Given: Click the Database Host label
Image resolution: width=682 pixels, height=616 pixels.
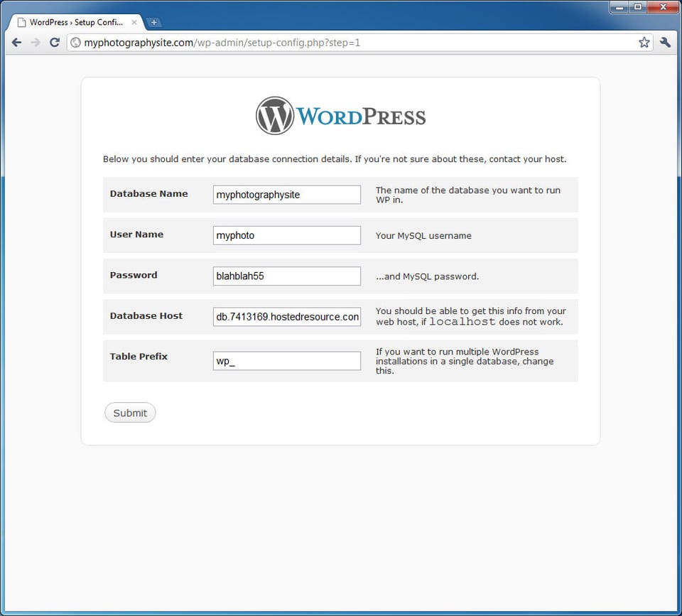Looking at the screenshot, I should pos(146,316).
